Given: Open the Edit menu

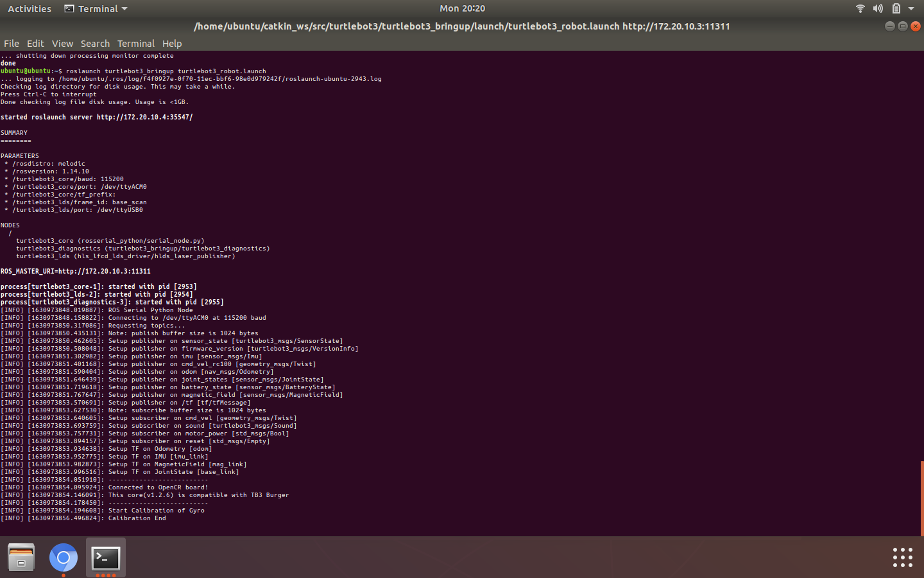Looking at the screenshot, I should [x=35, y=44].
